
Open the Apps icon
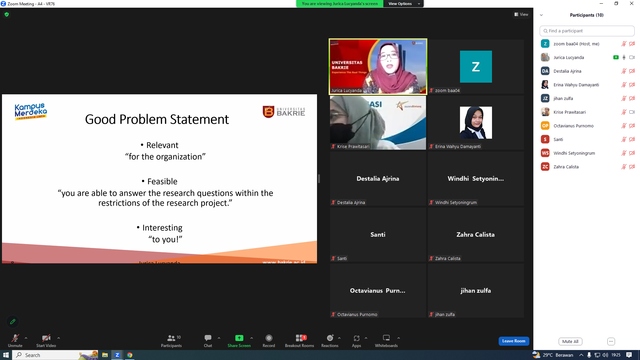click(x=356, y=338)
